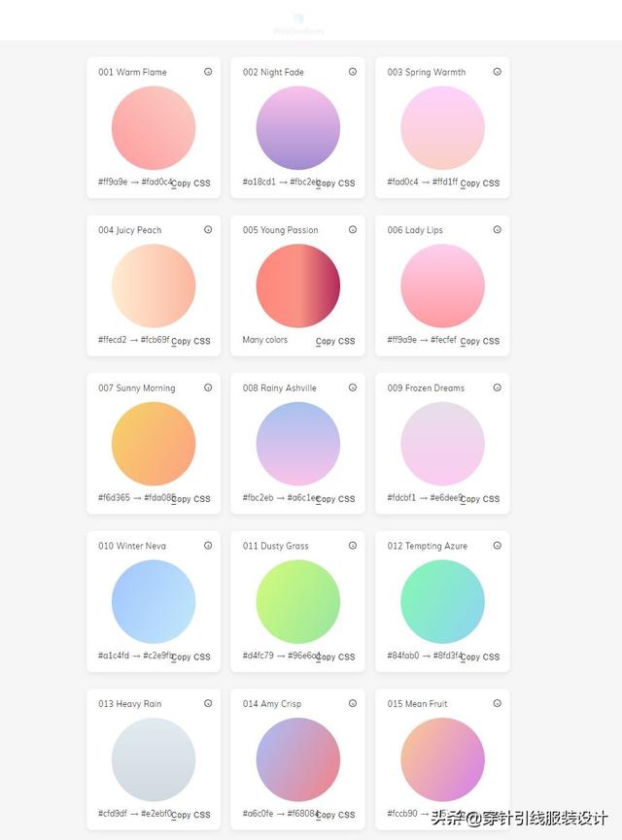Click the corner icon on Rainy Ashville card
This screenshot has width=622, height=840.
[353, 387]
